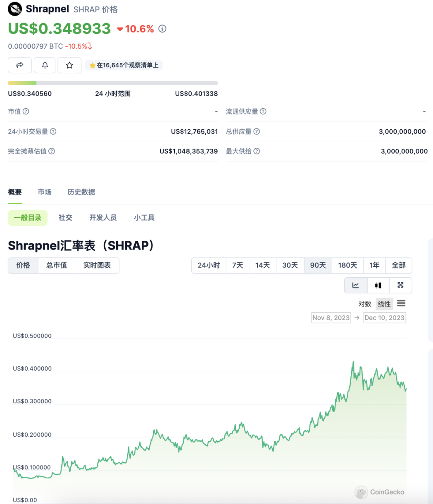
Task: Click the bell price alert icon
Action: 45,65
